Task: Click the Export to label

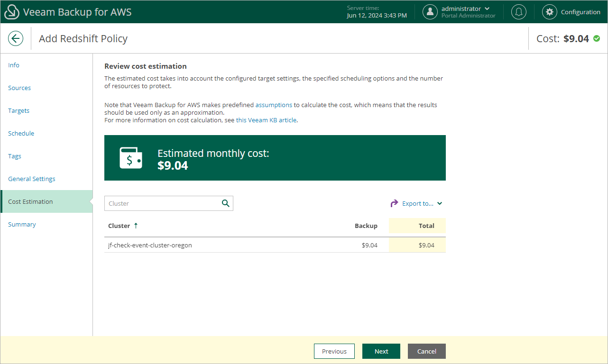Action: [418, 203]
